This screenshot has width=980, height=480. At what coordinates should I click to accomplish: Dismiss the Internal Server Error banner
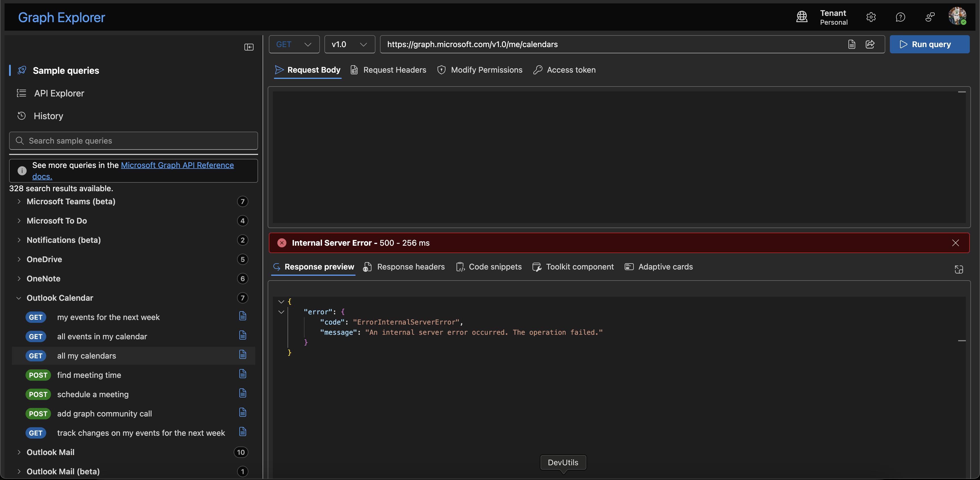955,243
